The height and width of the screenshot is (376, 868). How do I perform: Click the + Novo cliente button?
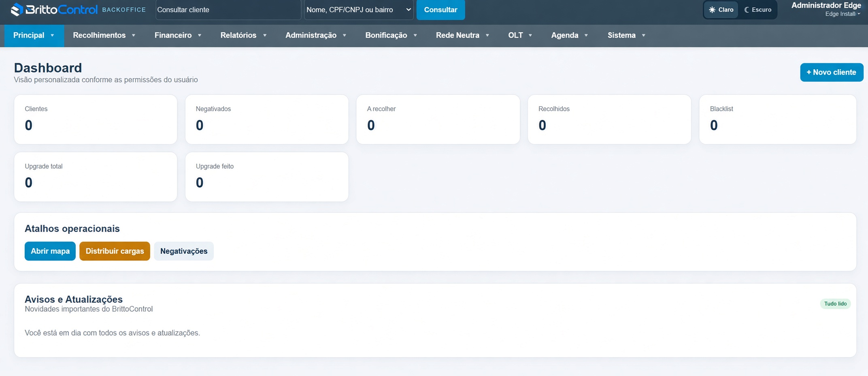coord(832,73)
